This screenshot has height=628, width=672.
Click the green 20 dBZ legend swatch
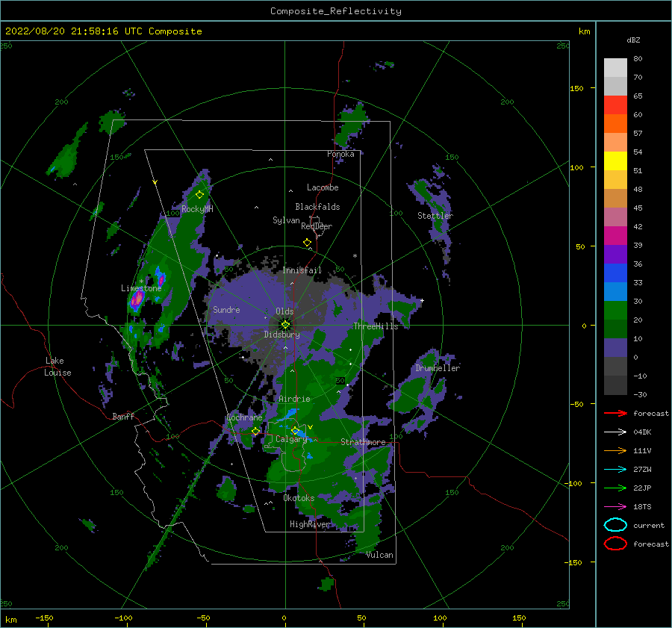click(x=615, y=310)
